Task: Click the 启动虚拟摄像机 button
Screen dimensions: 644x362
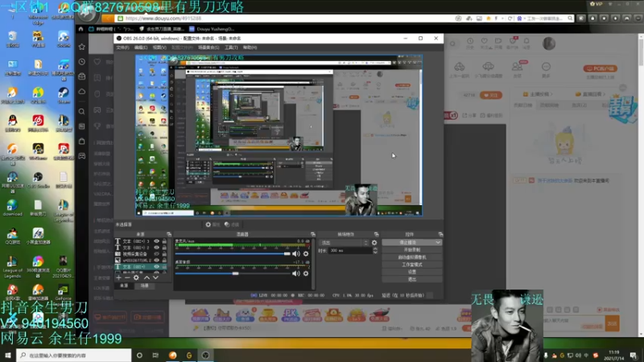Action: (x=412, y=257)
